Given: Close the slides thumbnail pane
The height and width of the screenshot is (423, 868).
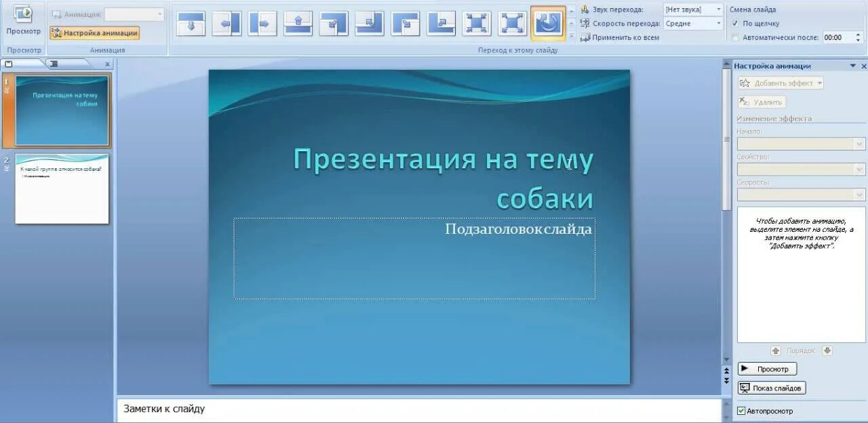Looking at the screenshot, I should (106, 64).
